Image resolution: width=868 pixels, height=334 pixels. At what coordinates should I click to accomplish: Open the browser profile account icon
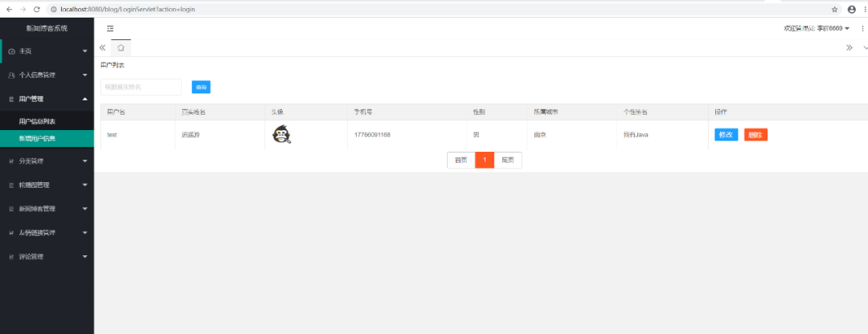(x=851, y=9)
